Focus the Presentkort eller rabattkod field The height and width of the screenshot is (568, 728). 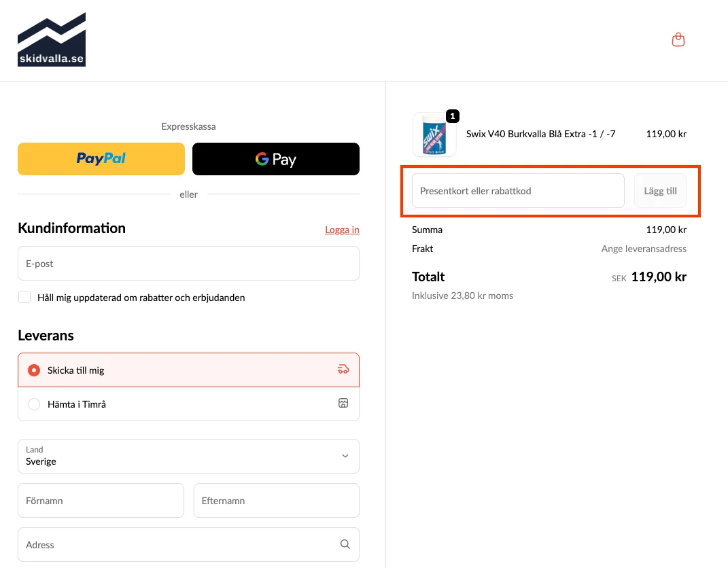[x=517, y=191]
